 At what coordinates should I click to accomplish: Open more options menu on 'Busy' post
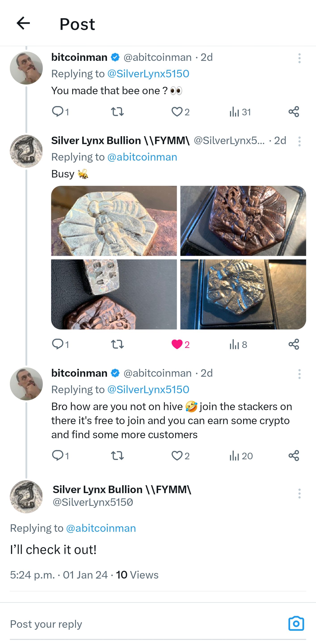click(x=299, y=141)
